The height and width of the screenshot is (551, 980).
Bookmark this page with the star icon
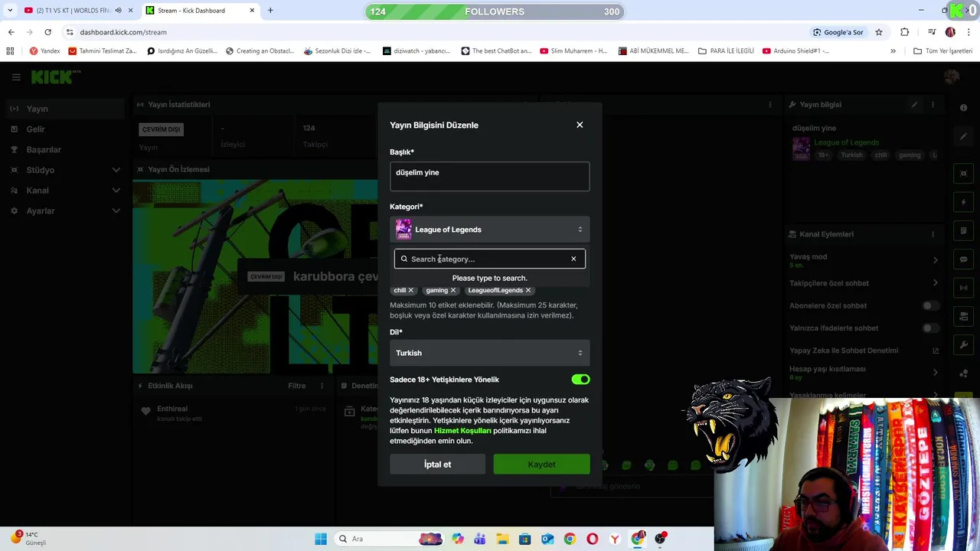(879, 32)
